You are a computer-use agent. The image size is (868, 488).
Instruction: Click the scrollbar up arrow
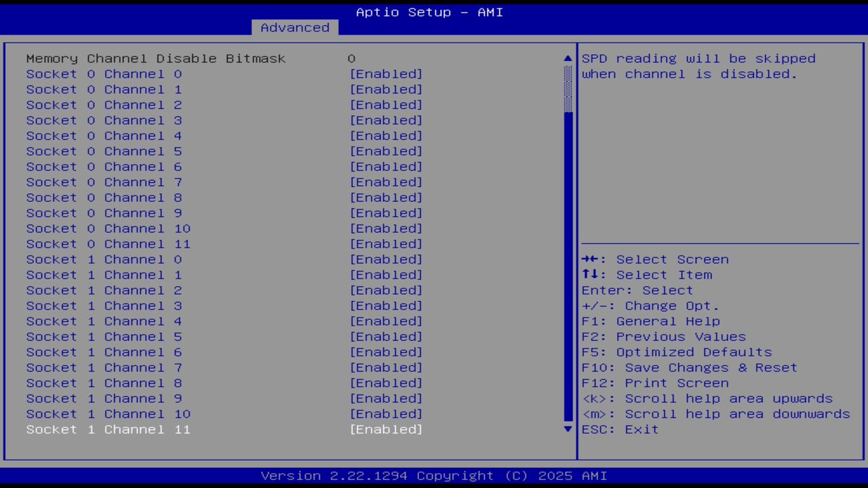[567, 58]
